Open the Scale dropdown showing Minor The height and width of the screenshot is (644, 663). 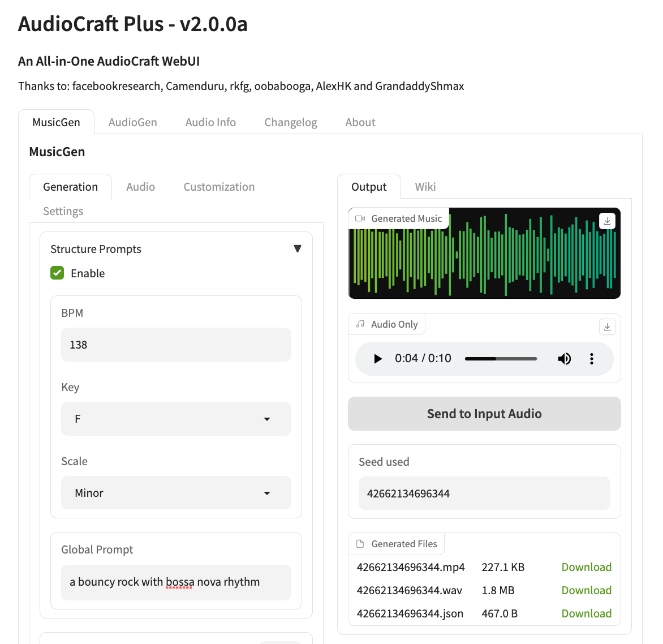[176, 493]
